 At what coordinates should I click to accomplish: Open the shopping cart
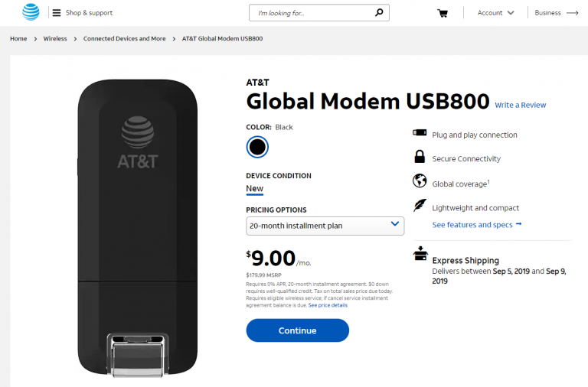coord(443,13)
